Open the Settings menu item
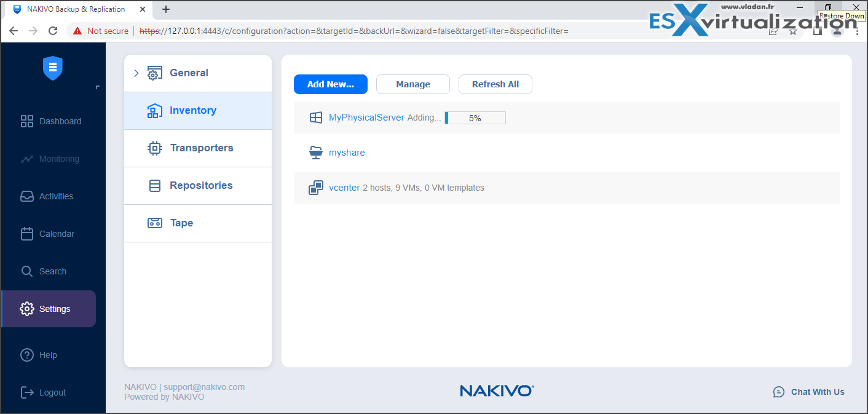The image size is (868, 414). (x=49, y=309)
